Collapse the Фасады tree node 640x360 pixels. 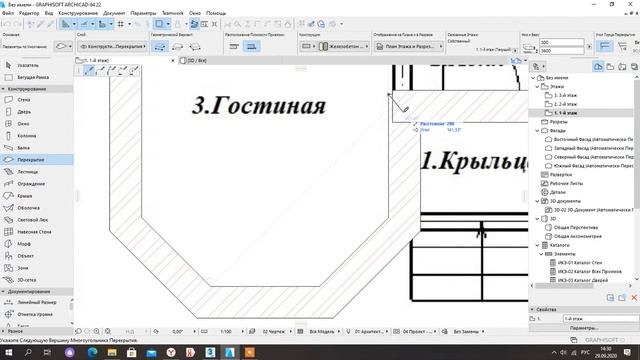pos(538,131)
